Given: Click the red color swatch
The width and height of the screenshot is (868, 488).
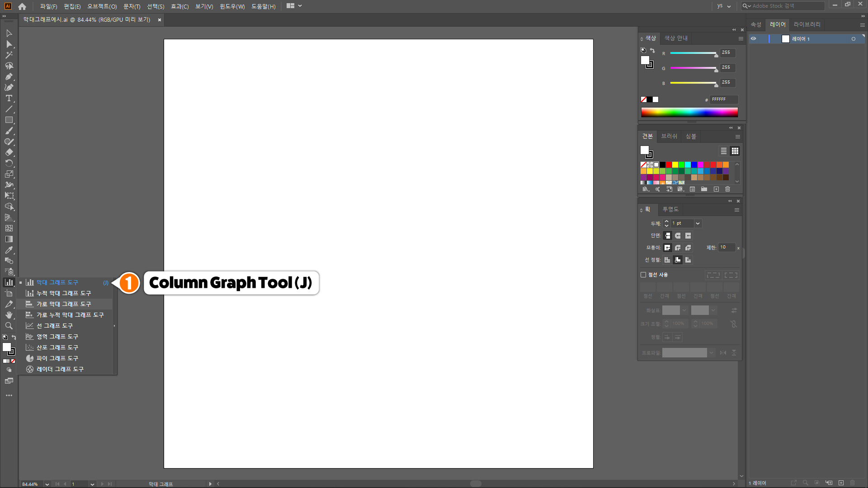Looking at the screenshot, I should coord(669,165).
